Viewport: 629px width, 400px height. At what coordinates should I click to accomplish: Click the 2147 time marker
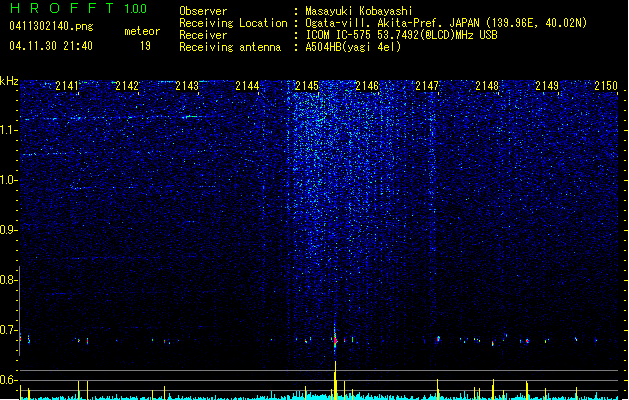[x=427, y=86]
